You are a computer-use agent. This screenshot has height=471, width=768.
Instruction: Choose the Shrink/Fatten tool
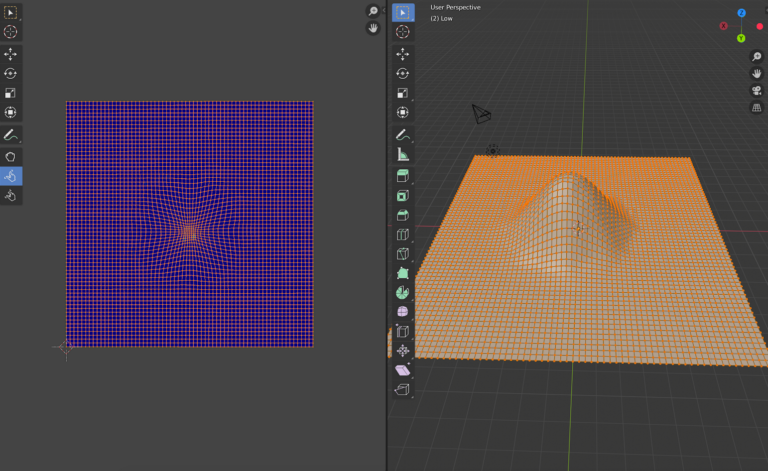[x=403, y=351]
